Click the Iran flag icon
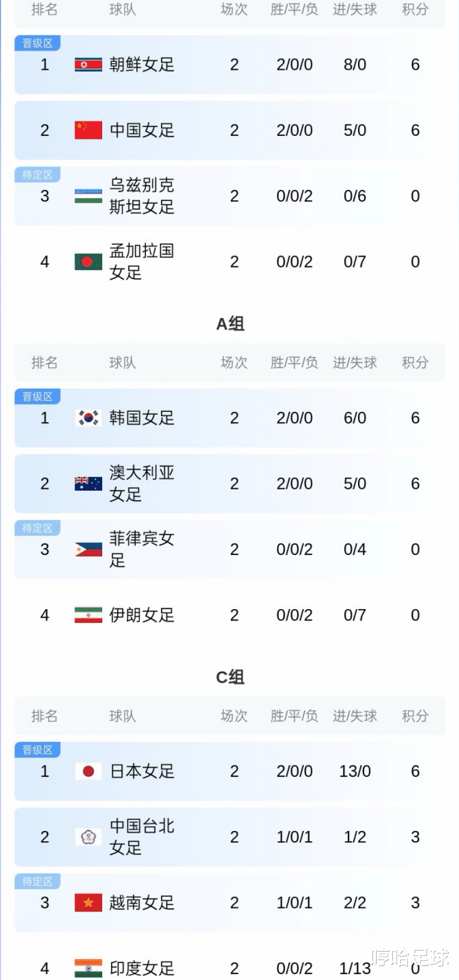This screenshot has width=459, height=980. point(88,615)
